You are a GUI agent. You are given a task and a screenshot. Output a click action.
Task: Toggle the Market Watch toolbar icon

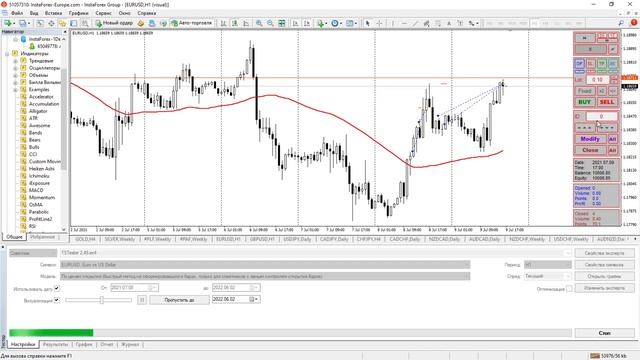(x=40, y=23)
